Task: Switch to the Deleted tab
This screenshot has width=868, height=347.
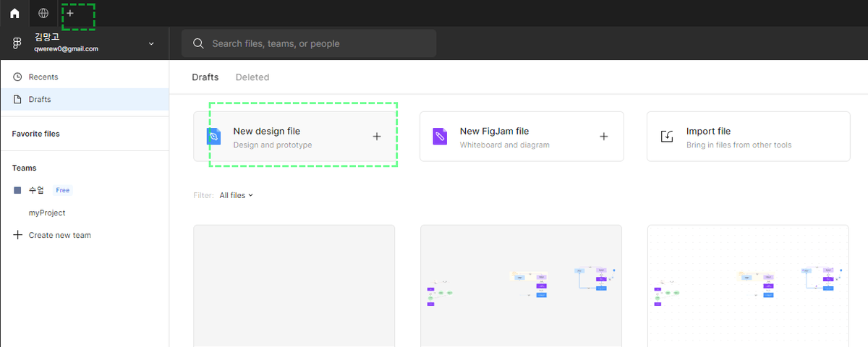Action: point(252,77)
